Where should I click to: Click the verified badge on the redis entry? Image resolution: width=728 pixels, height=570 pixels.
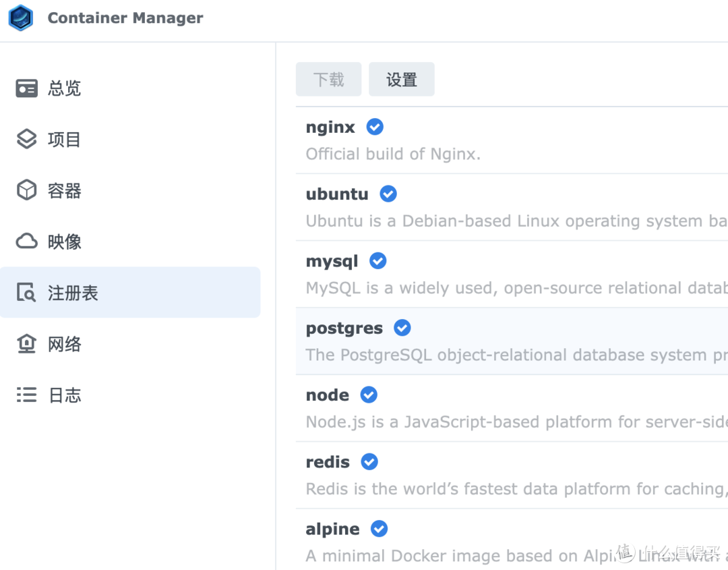click(369, 462)
